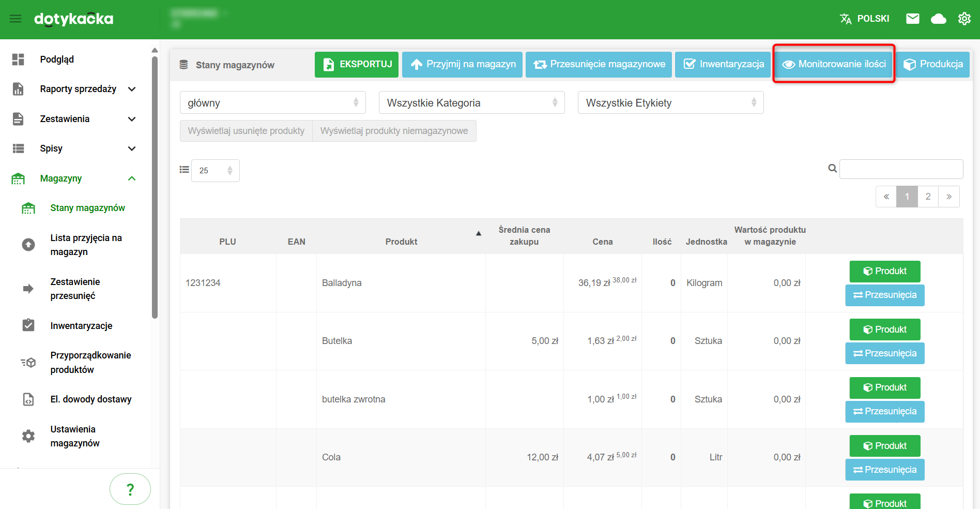Open the hamburger menu icon
Image resolution: width=980 pixels, height=509 pixels.
tap(16, 19)
